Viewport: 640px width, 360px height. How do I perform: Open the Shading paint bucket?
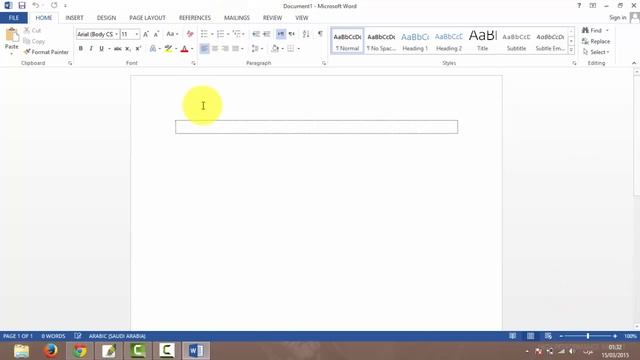coord(276,49)
